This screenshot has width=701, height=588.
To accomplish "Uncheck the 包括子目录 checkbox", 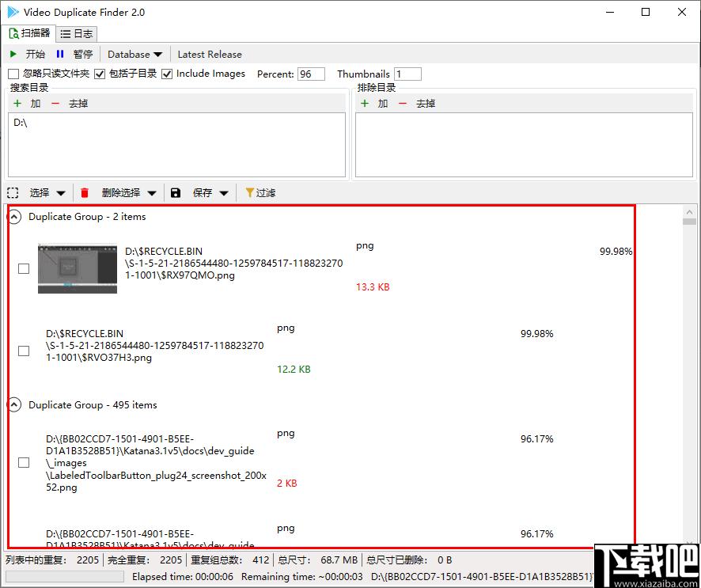I will (x=100, y=74).
